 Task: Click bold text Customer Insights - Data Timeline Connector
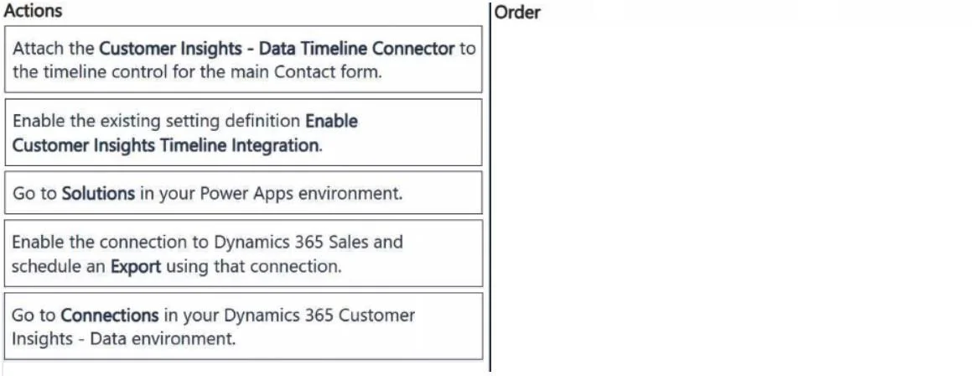pyautogui.click(x=277, y=48)
